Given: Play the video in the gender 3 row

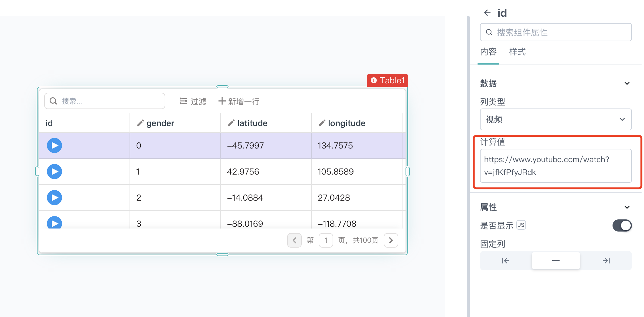Looking at the screenshot, I should coord(54,222).
